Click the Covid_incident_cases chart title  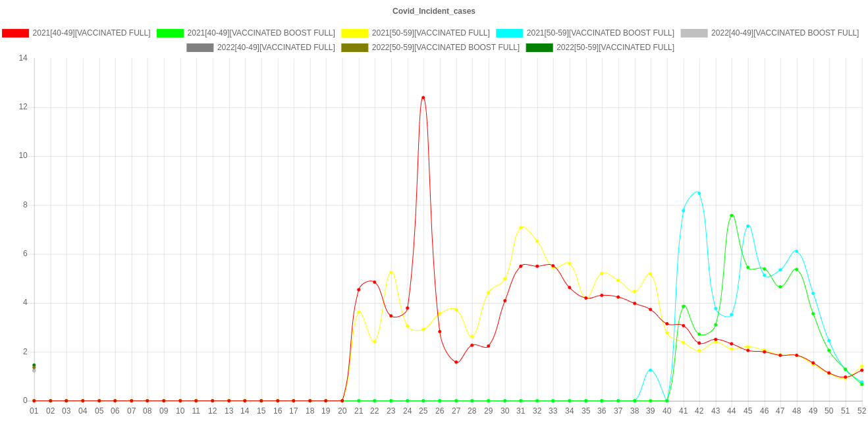(x=433, y=11)
